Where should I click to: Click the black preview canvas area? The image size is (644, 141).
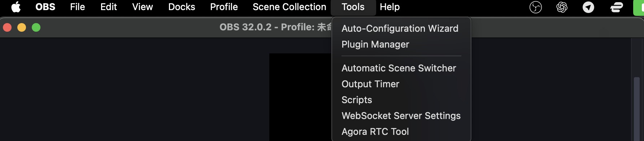[x=300, y=97]
